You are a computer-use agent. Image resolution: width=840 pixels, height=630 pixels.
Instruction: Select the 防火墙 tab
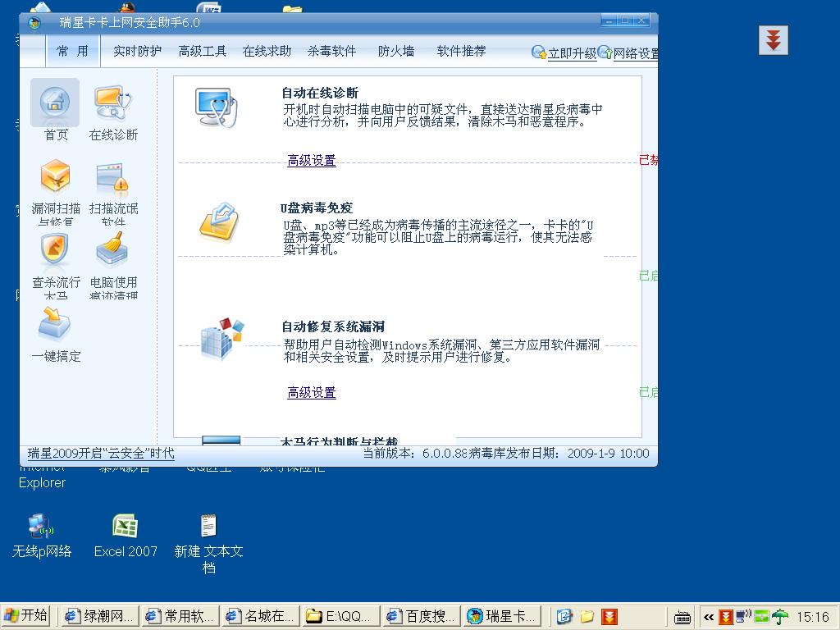tap(396, 51)
